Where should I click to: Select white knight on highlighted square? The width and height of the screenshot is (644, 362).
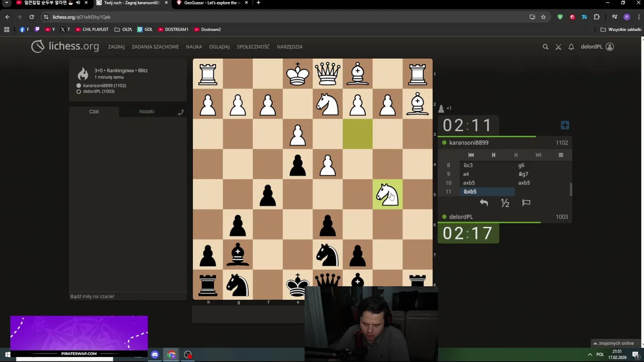(x=387, y=195)
